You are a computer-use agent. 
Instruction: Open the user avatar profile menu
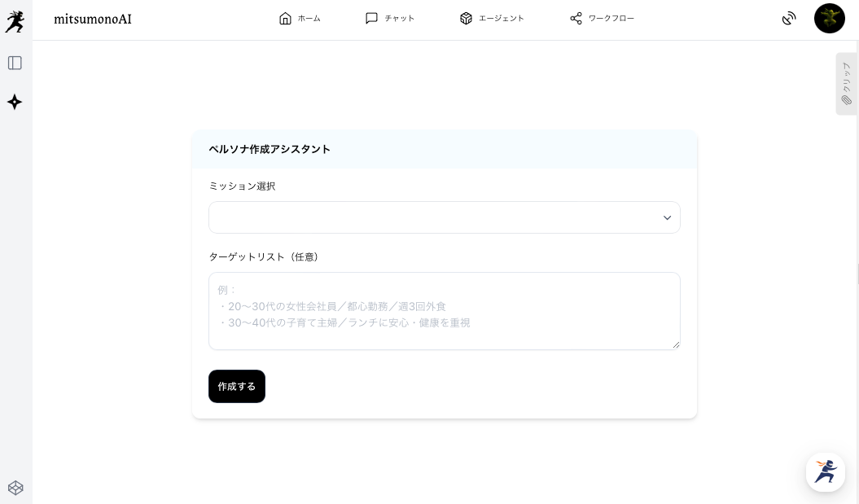(x=829, y=19)
